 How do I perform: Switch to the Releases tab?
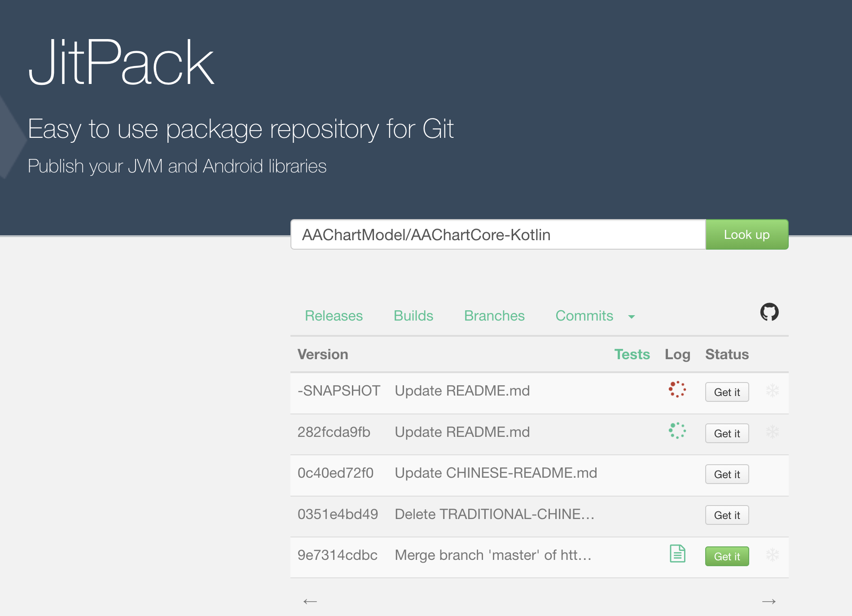[334, 316]
